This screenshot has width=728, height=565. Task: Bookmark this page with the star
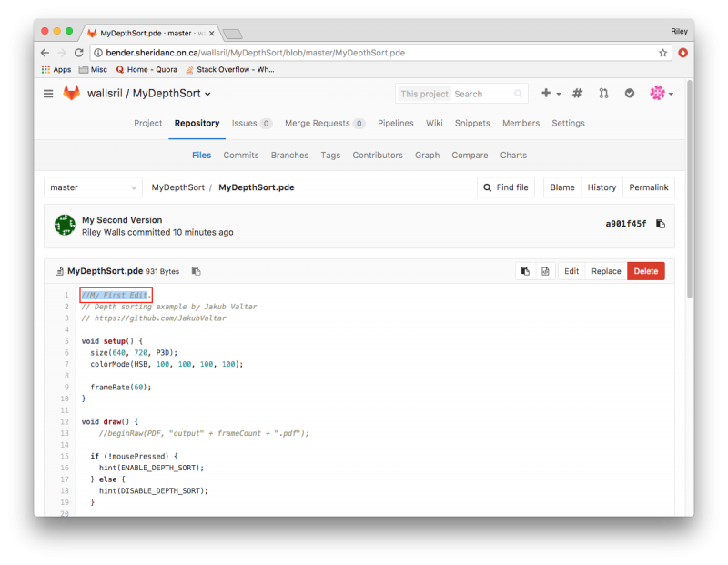tap(662, 53)
